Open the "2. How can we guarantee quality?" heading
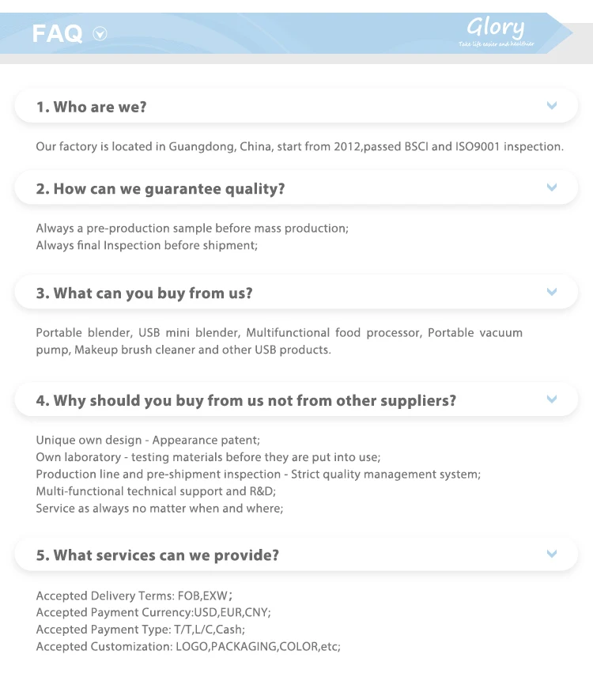This screenshot has width=593, height=700. pyautogui.click(x=161, y=189)
